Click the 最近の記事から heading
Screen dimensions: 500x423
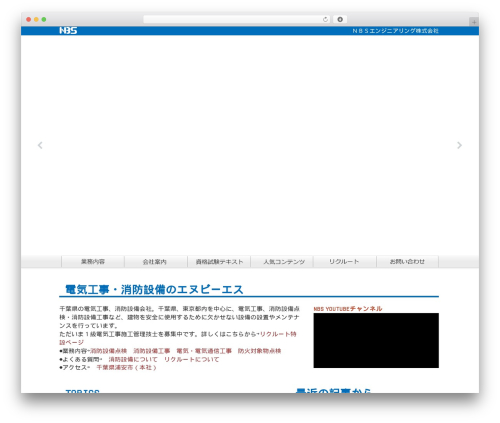[333, 390]
